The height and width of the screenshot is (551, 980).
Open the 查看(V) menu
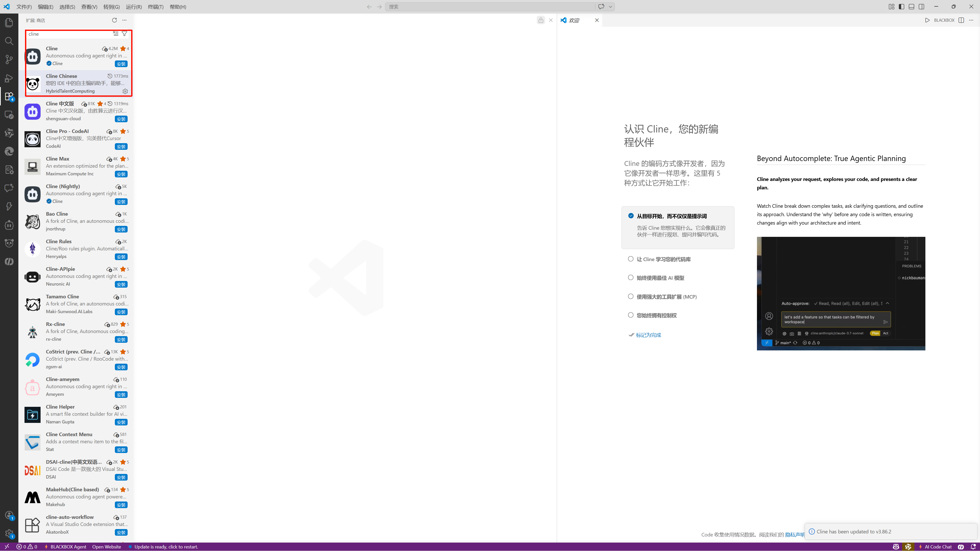89,6
